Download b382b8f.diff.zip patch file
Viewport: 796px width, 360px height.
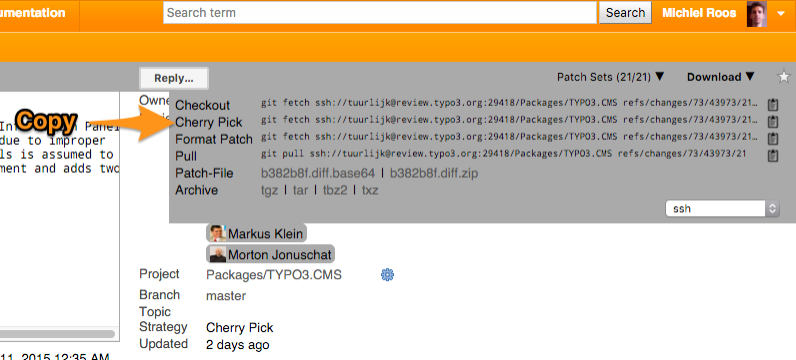(x=434, y=174)
